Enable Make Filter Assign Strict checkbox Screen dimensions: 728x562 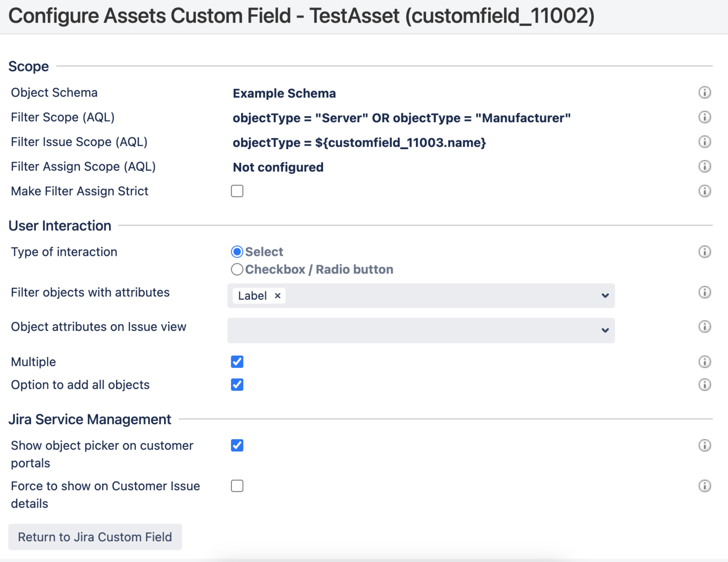click(x=237, y=191)
